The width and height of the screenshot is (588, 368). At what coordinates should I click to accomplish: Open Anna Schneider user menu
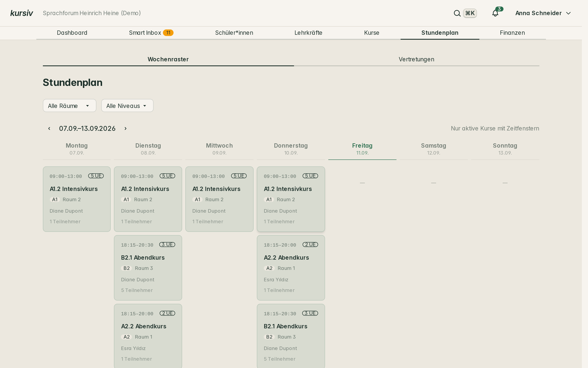pyautogui.click(x=543, y=13)
